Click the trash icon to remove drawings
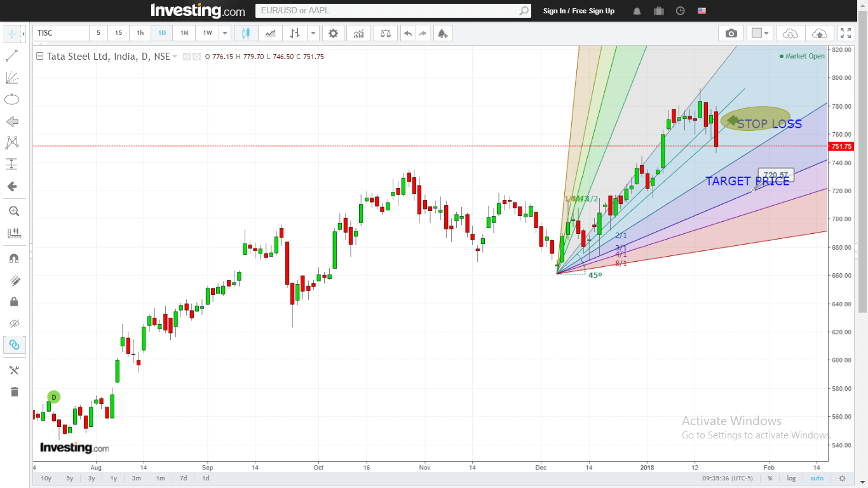The height and width of the screenshot is (488, 868). tap(14, 391)
